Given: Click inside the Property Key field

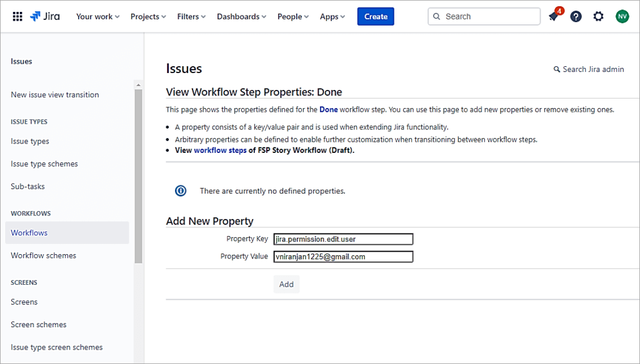Looking at the screenshot, I should pos(343,239).
